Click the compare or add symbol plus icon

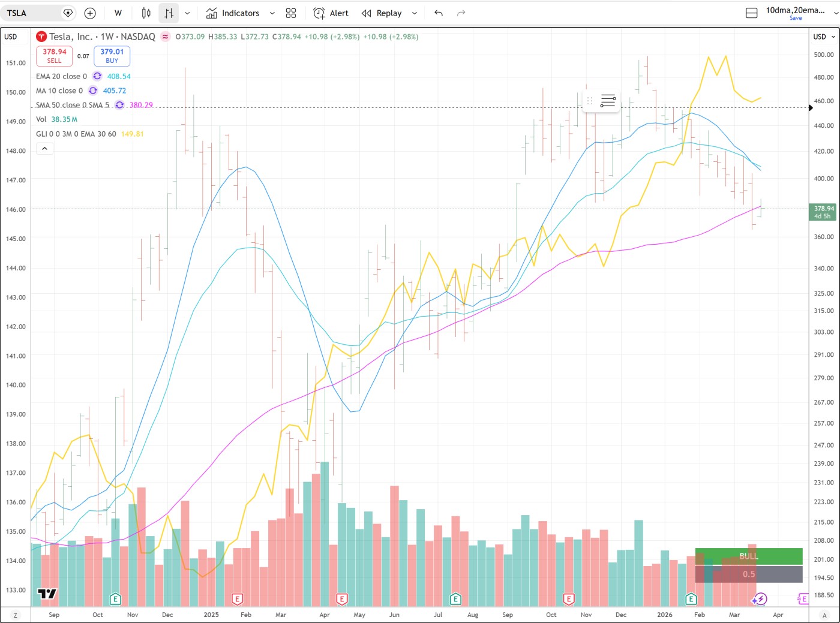click(x=90, y=13)
